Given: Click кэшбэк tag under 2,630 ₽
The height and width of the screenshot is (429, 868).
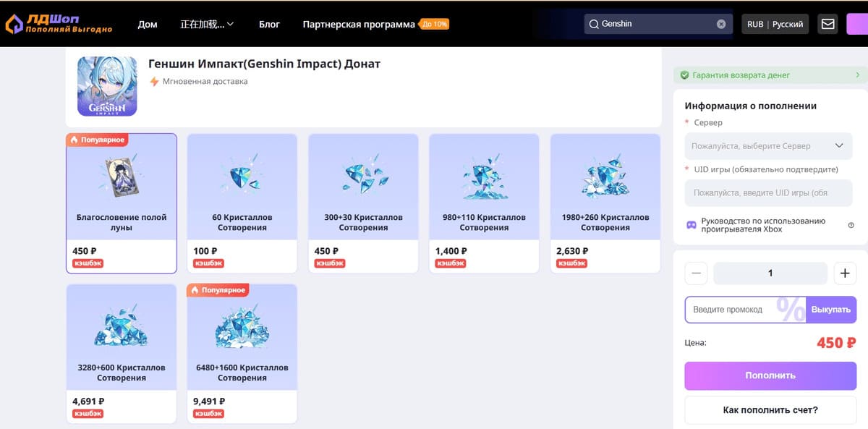Looking at the screenshot, I should (x=572, y=263).
